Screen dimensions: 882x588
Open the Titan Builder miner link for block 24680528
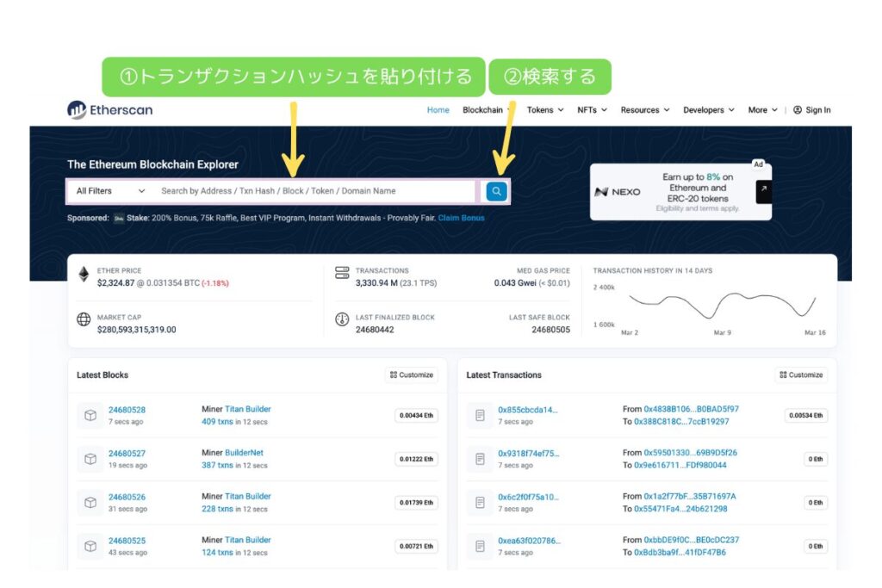click(x=247, y=410)
